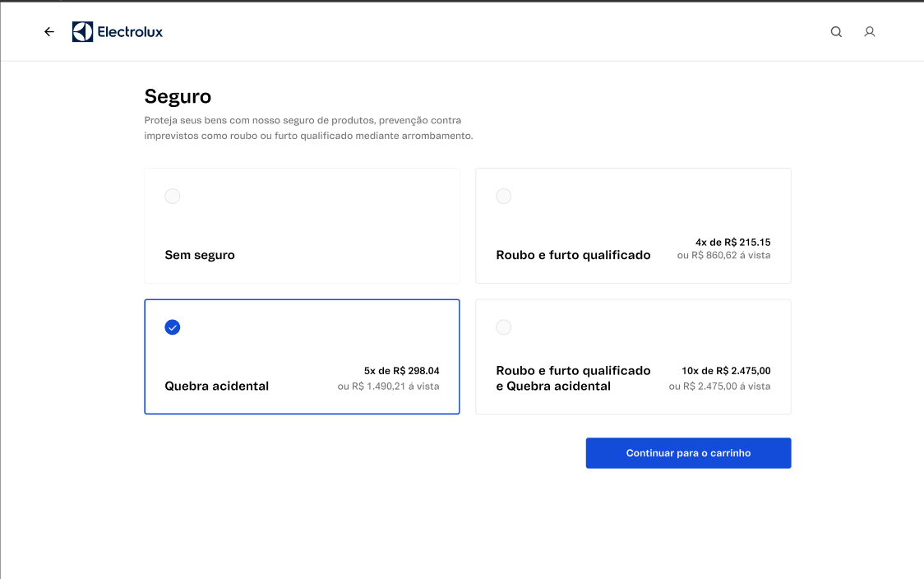Deselect the Quebra acidental insurance option
Screen dimensions: 924x579
[173, 327]
